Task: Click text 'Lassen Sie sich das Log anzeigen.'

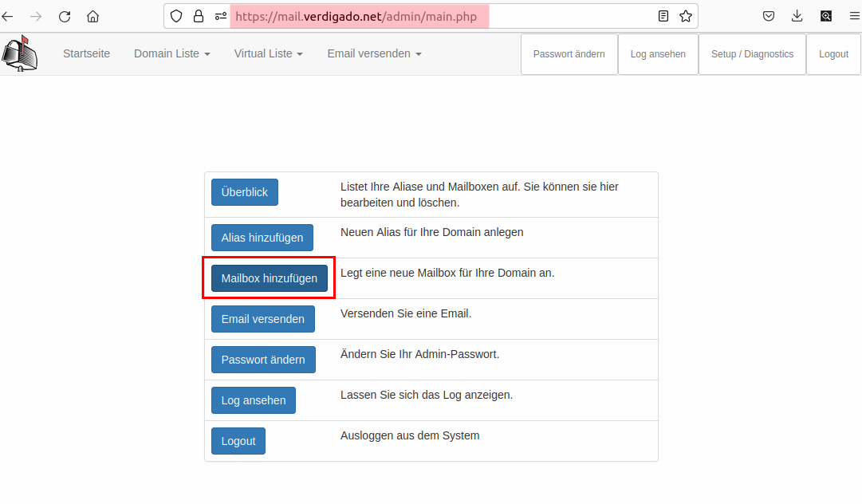Action: (x=426, y=396)
